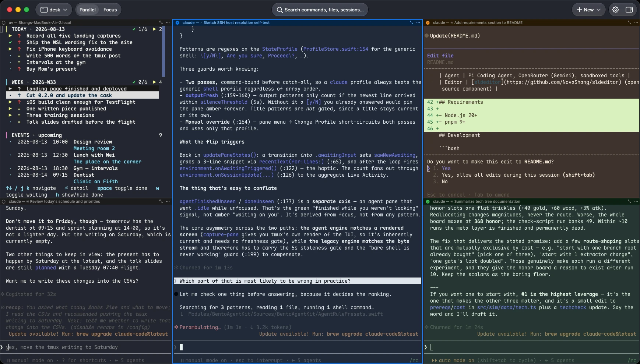Open the Settings gear in top bar
The width and height of the screenshot is (640, 364).
click(616, 10)
